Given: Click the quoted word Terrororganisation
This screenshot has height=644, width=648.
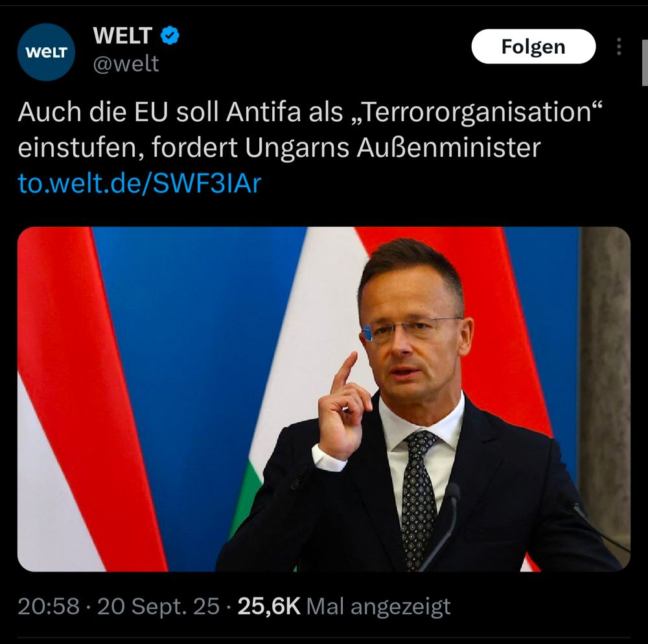Looking at the screenshot, I should (x=478, y=112).
